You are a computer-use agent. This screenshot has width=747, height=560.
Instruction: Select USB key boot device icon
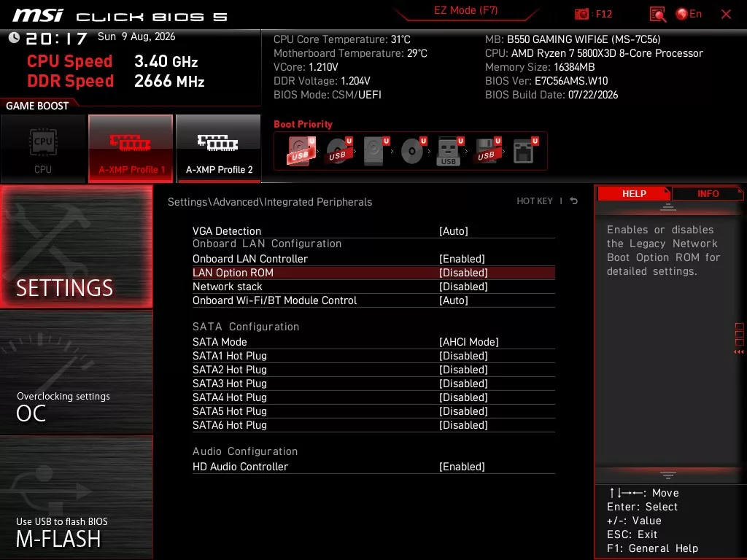point(449,151)
